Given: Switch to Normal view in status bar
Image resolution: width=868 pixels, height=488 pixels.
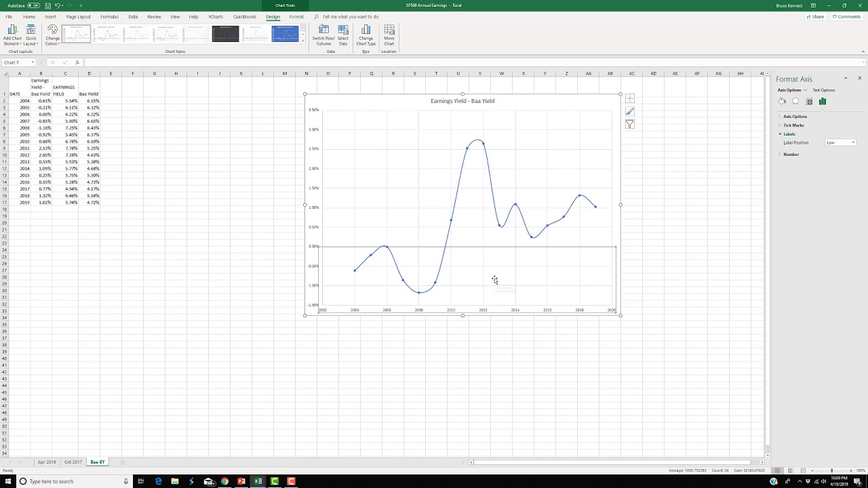Looking at the screenshot, I should point(778,470).
